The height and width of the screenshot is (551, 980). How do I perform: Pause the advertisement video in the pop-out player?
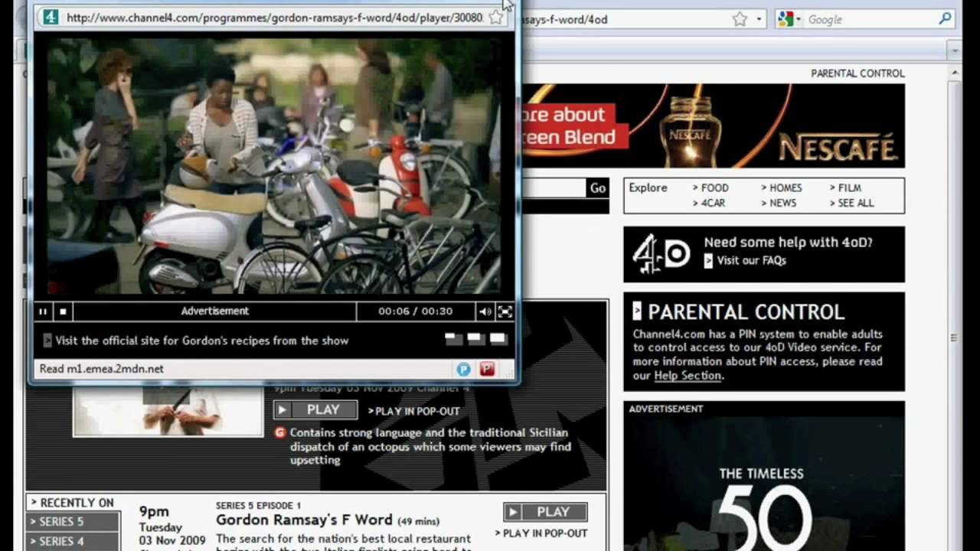(43, 311)
